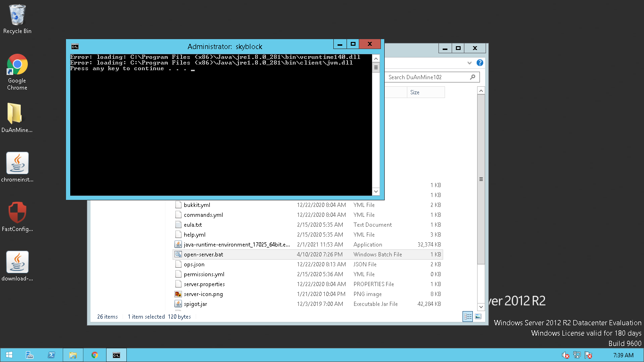Click the network status tray icon
644x362 pixels.
pyautogui.click(x=577, y=355)
